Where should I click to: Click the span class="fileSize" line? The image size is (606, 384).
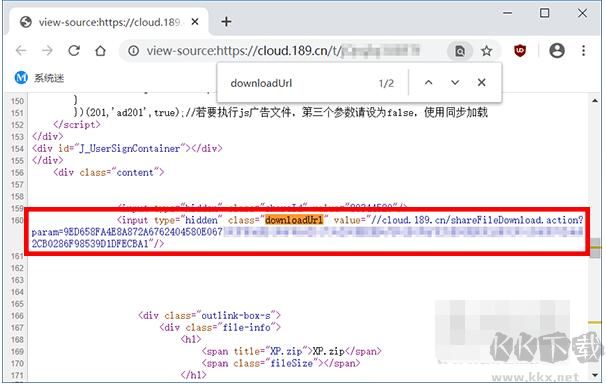point(281,363)
